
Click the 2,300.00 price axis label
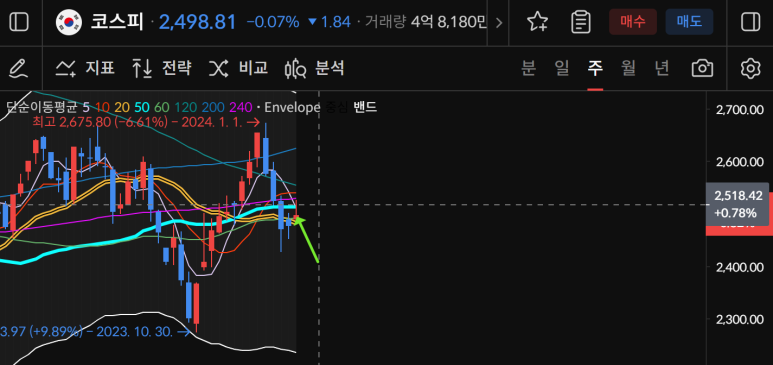pos(739,320)
